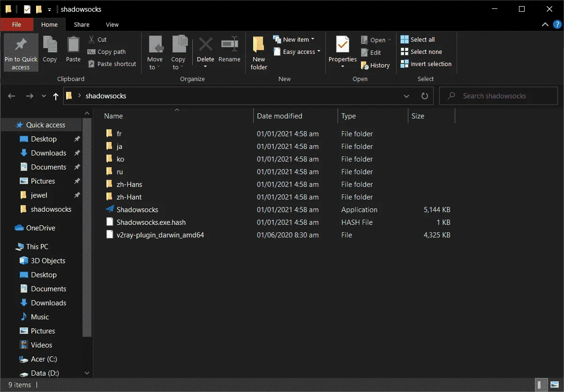Switch to the View ribbon tab
This screenshot has width=564, height=392.
(113, 24)
